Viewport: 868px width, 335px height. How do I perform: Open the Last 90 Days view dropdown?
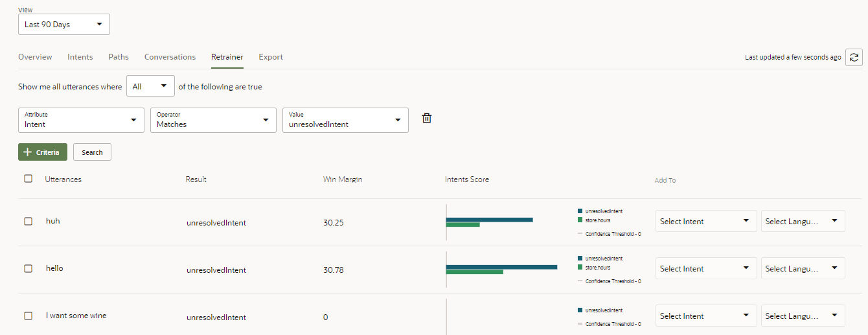tap(64, 25)
